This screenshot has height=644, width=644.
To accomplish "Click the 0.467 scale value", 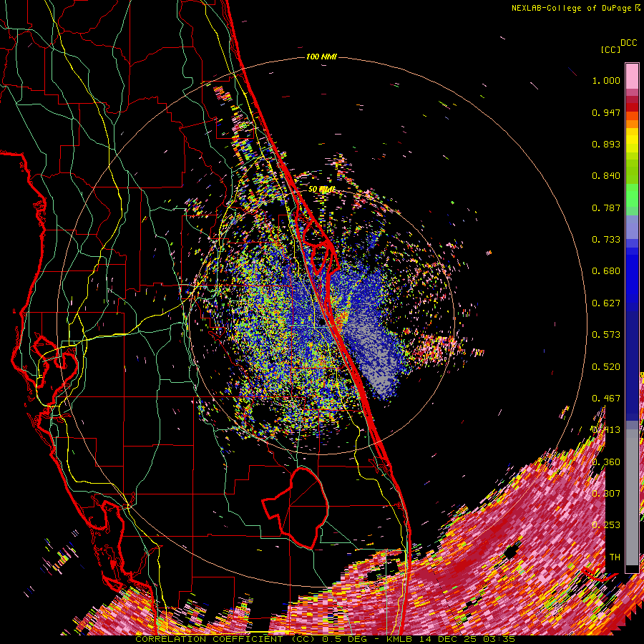I will 606,399.
